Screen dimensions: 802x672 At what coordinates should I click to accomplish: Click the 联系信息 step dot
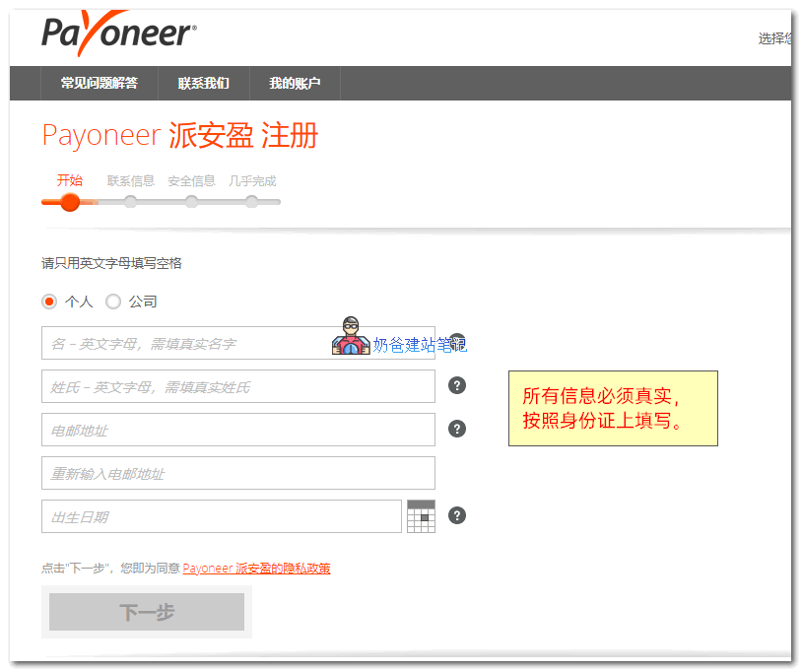tap(131, 201)
